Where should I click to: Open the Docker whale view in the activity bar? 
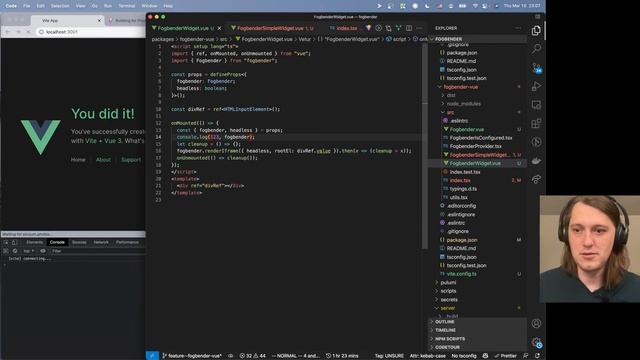tap(536, 161)
